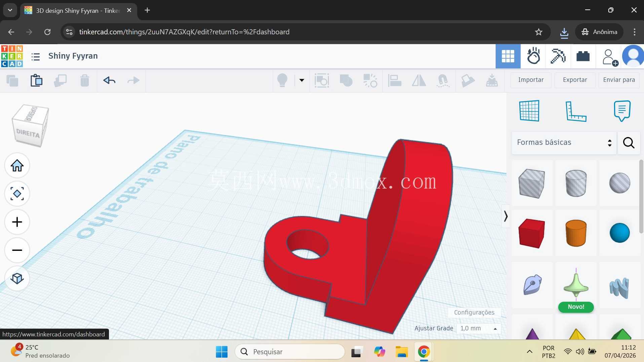
Task: Toggle show all hidden objects lightbulb
Action: pos(282,80)
